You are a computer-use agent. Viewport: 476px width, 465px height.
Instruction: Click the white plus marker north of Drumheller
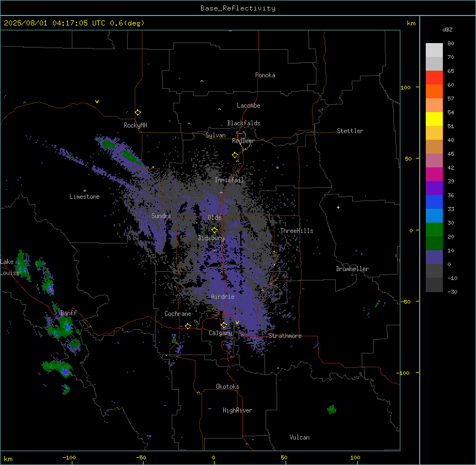[x=338, y=207]
